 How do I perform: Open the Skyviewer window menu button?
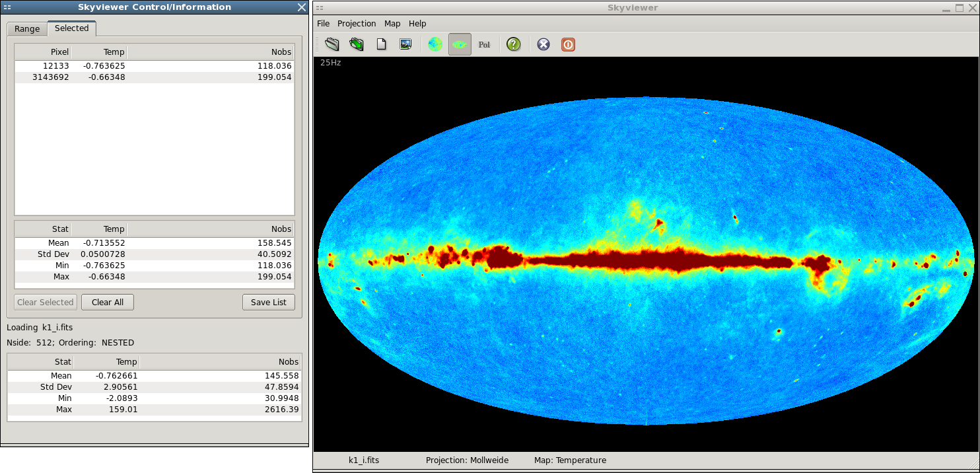coord(319,7)
